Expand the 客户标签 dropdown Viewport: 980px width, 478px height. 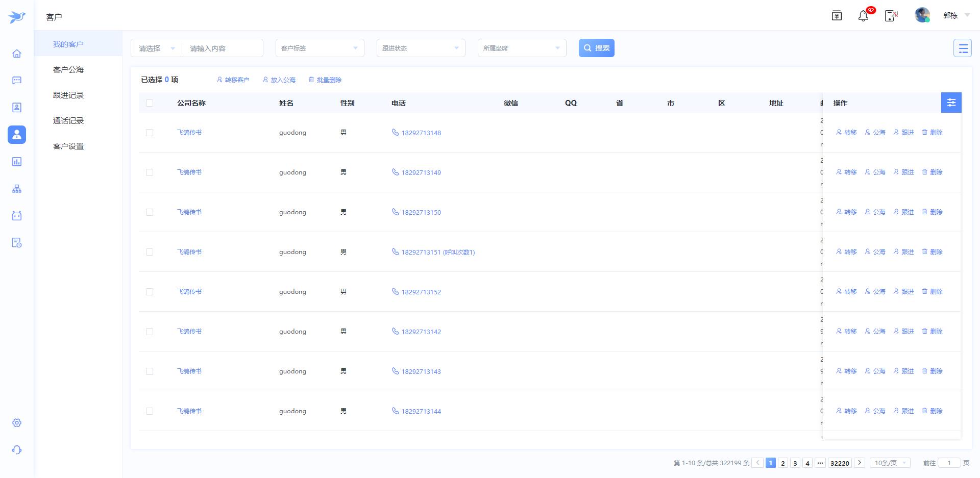pos(320,48)
